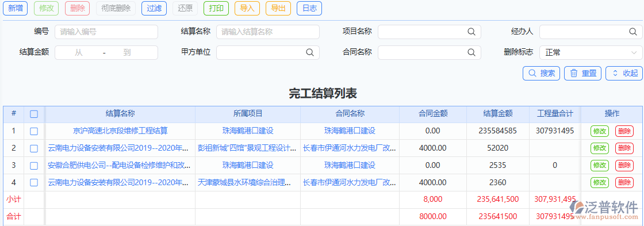Screen dimensions: 644x226
Task: Click the 结算金额 到 end field
Action: 127,52
